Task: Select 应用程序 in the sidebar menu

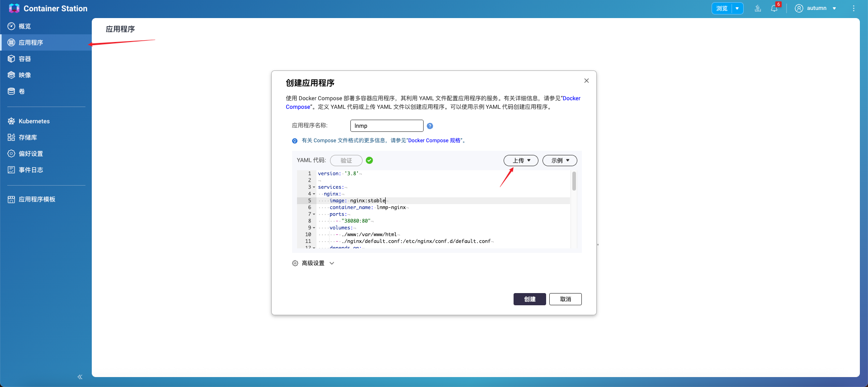Action: (x=46, y=42)
